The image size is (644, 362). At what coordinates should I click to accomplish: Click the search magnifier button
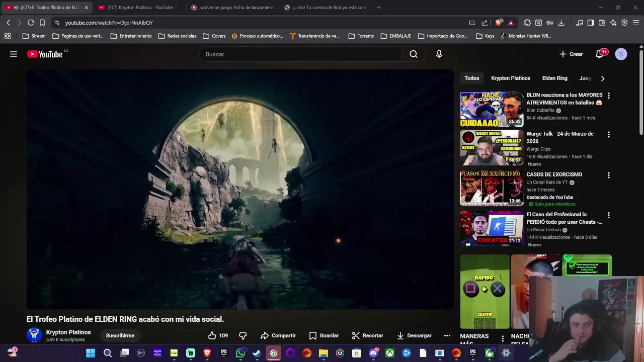point(414,54)
